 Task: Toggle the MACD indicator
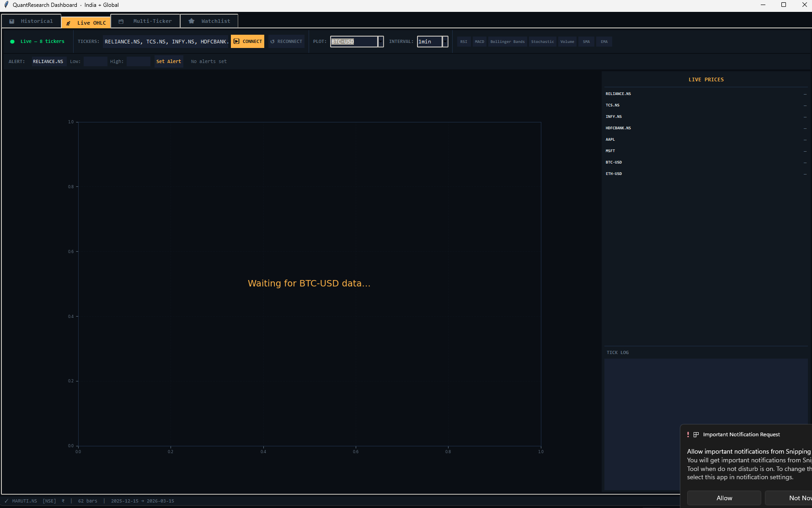pyautogui.click(x=479, y=42)
